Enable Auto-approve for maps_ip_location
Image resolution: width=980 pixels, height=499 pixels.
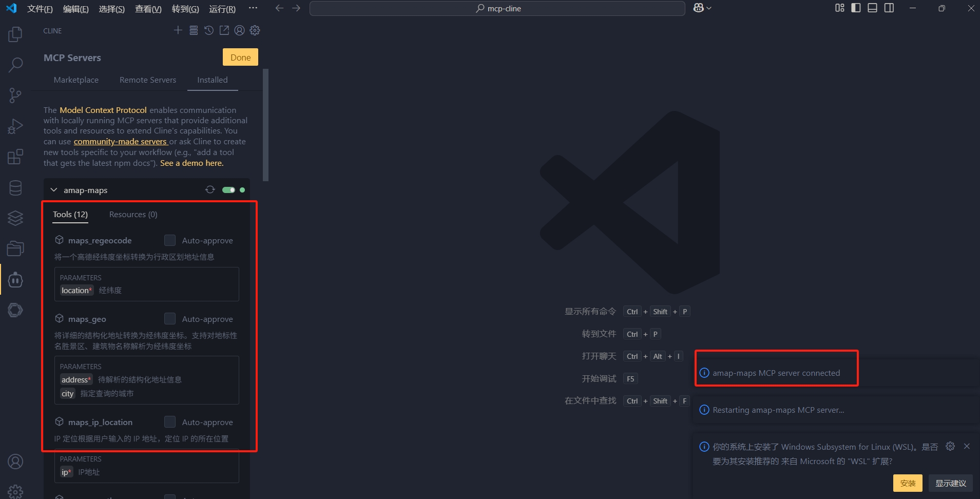[170, 422]
